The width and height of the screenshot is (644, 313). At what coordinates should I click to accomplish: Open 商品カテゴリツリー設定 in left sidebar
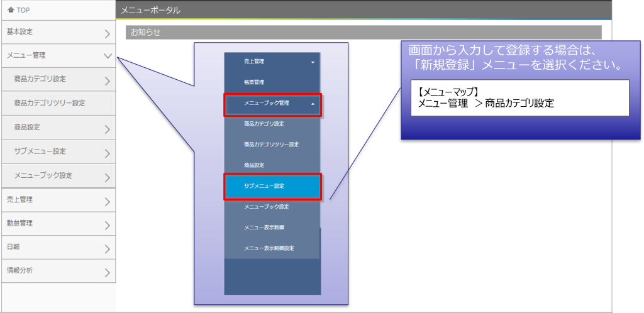tap(50, 103)
